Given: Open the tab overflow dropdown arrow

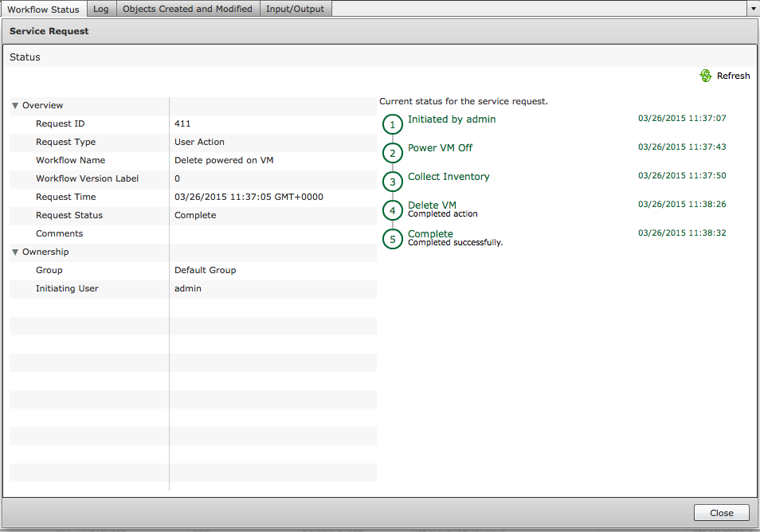Looking at the screenshot, I should coord(753,9).
